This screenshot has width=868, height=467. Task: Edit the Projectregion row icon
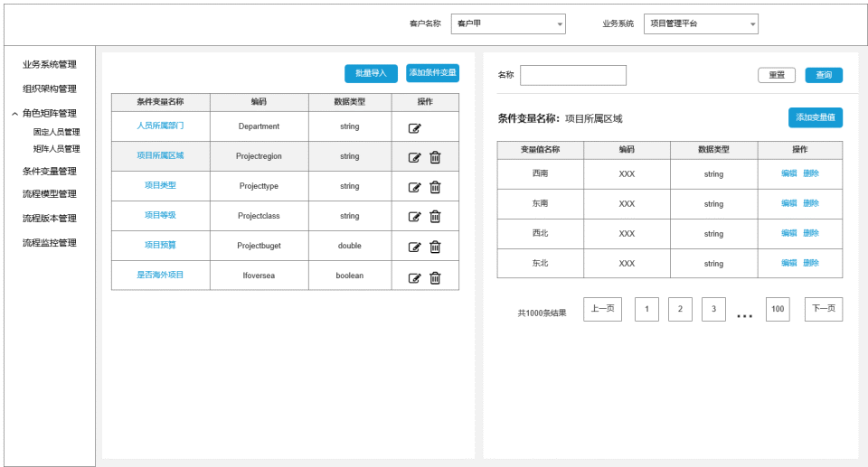click(x=414, y=158)
